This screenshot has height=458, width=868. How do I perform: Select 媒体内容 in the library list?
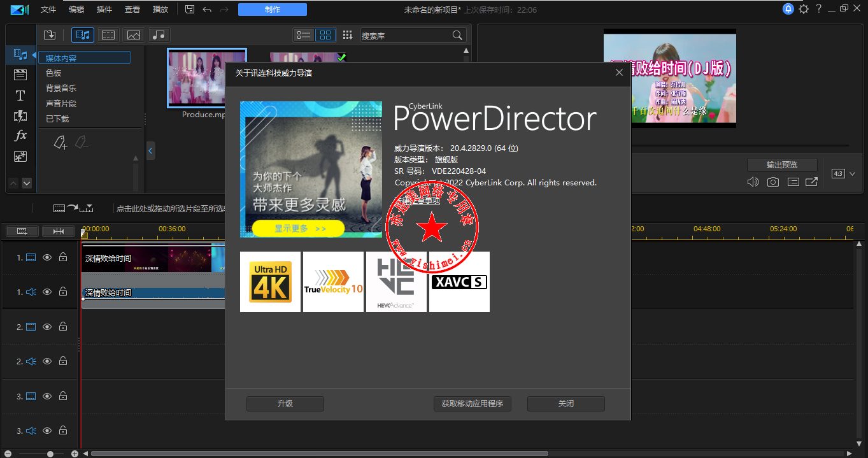pos(84,58)
